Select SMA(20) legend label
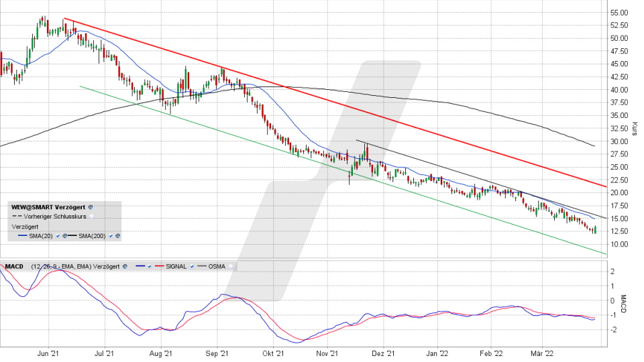644x362 pixels. [41, 236]
